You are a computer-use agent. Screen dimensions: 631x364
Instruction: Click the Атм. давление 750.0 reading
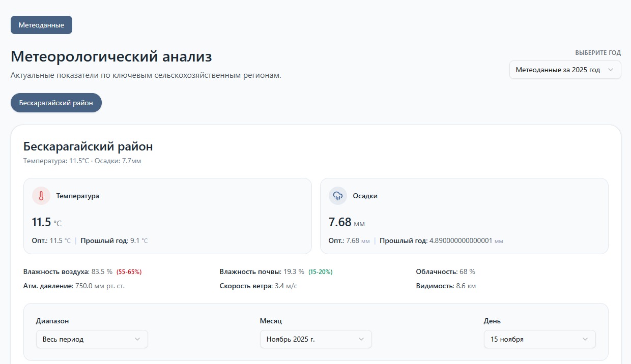coord(74,286)
